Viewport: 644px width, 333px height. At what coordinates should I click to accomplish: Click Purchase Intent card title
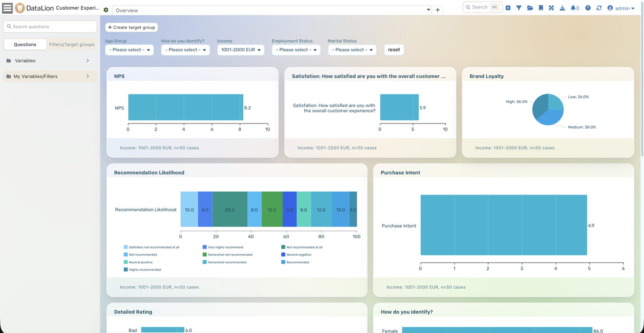(x=400, y=172)
